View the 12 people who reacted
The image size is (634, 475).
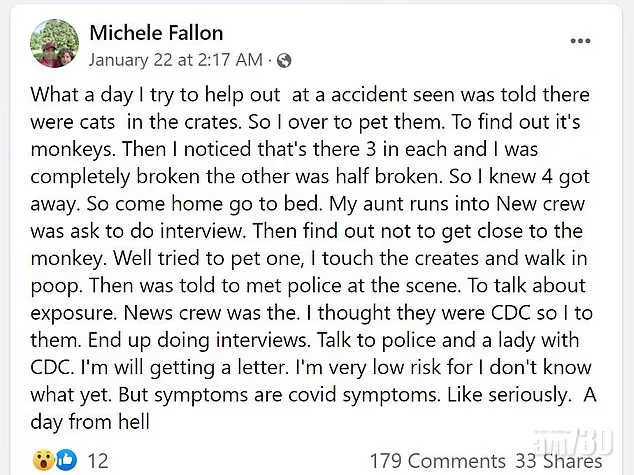pyautogui.click(x=99, y=460)
